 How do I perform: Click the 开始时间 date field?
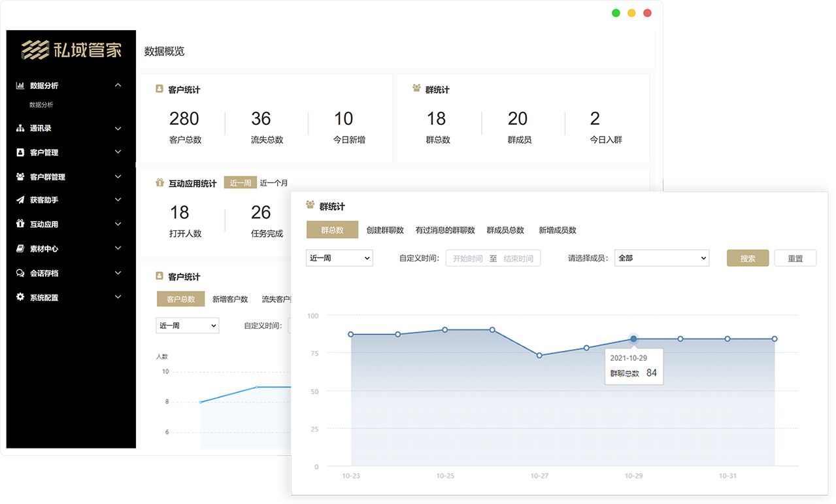click(x=467, y=258)
